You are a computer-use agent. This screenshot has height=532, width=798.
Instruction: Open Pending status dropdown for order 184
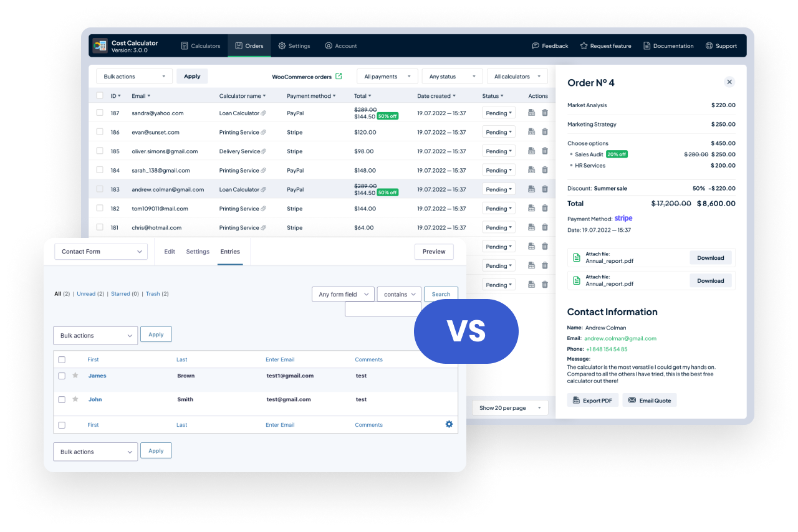coord(499,170)
